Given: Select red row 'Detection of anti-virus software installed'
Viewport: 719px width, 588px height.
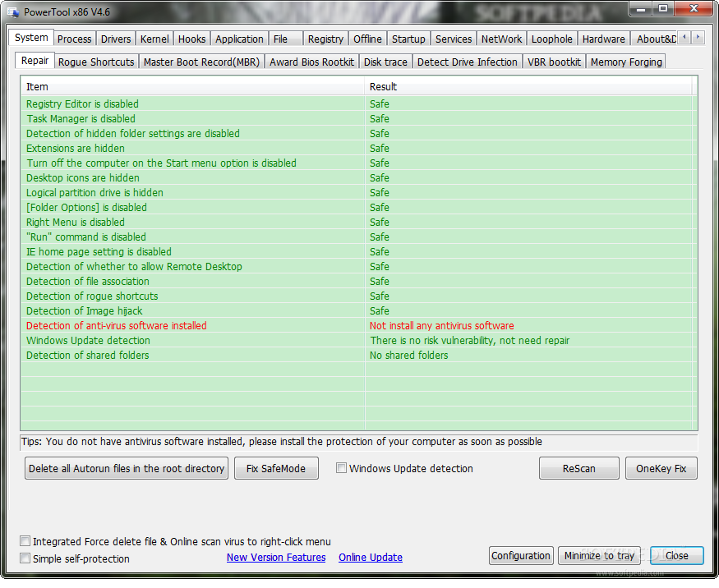Looking at the screenshot, I should (x=357, y=325).
